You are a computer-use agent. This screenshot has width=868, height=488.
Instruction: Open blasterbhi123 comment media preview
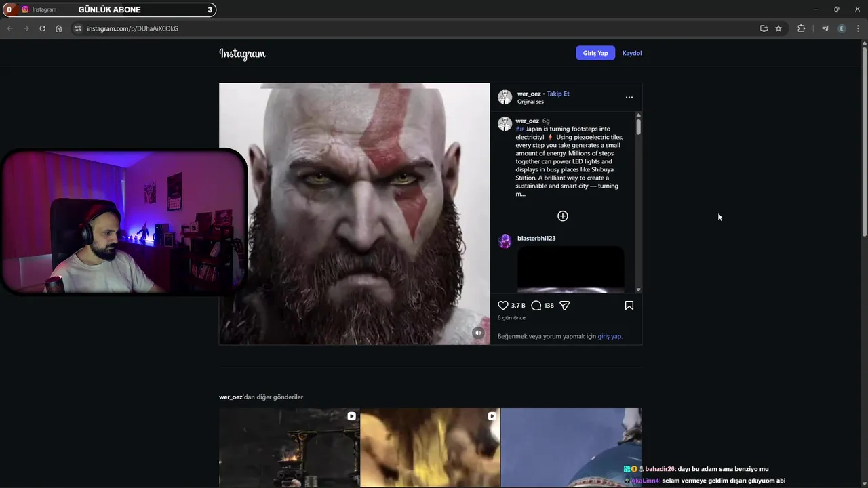571,269
